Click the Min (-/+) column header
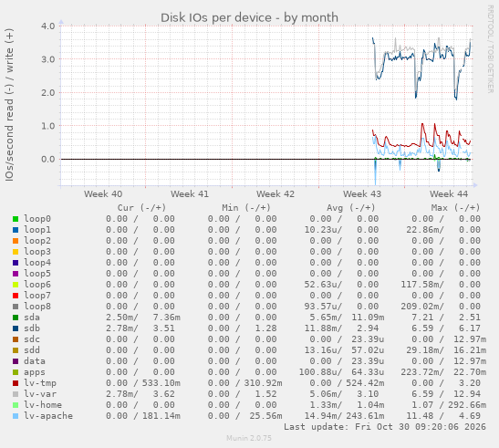The width and height of the screenshot is (499, 448). 246,208
